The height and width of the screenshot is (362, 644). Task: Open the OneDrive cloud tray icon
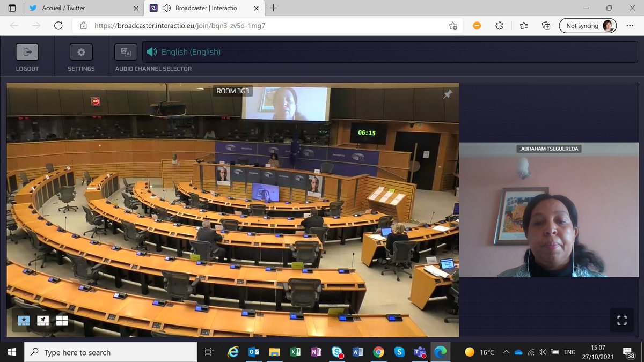(x=518, y=352)
